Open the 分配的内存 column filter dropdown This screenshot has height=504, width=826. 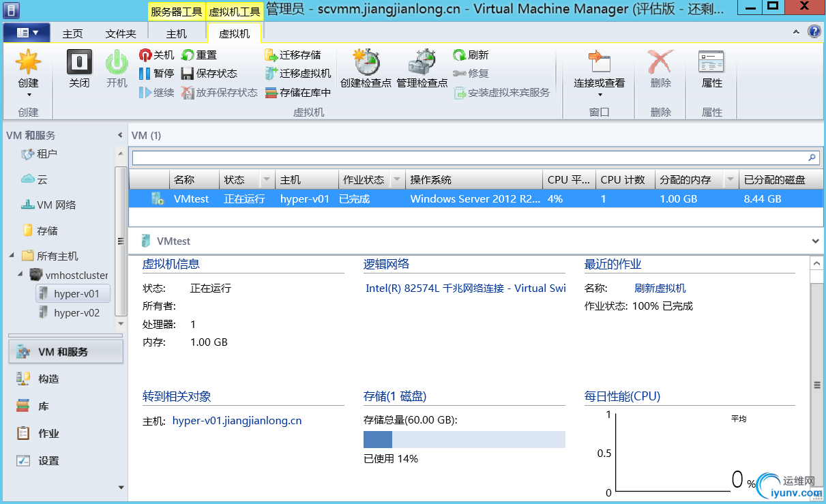731,180
